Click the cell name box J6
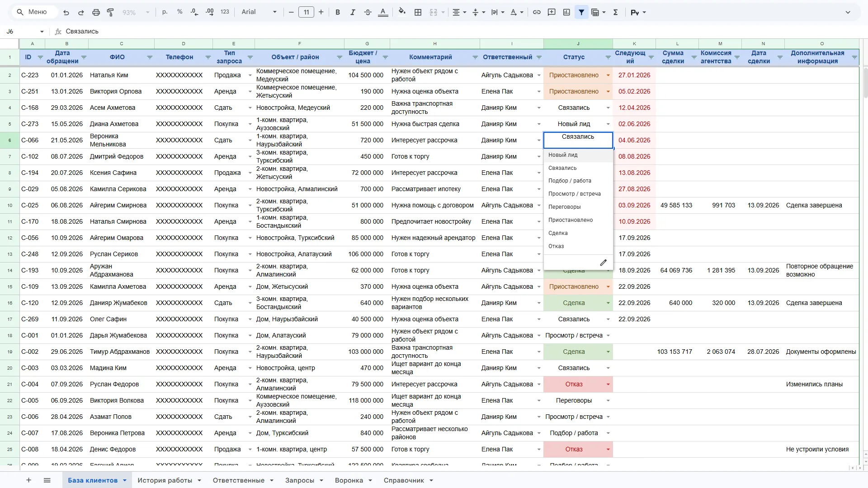The image size is (868, 488). click(x=25, y=31)
